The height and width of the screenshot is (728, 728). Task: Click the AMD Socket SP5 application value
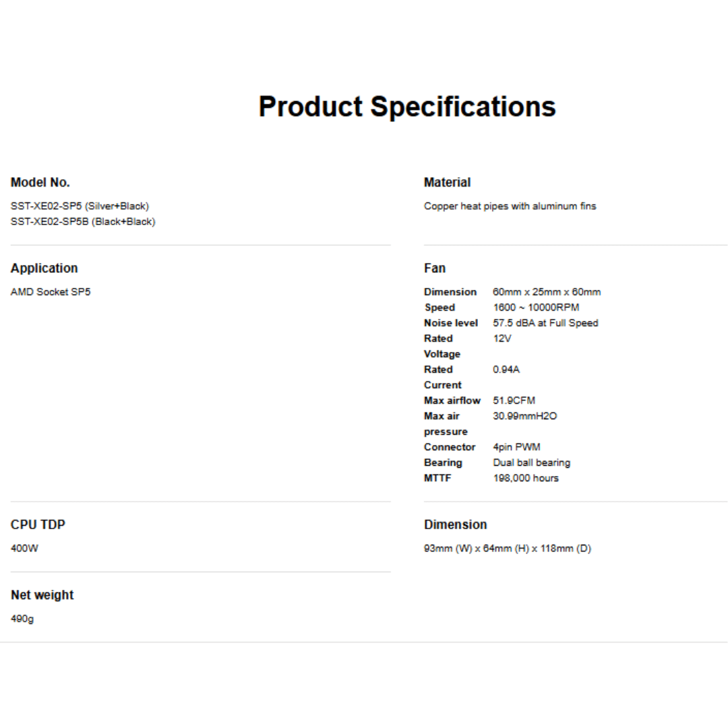[x=51, y=292]
